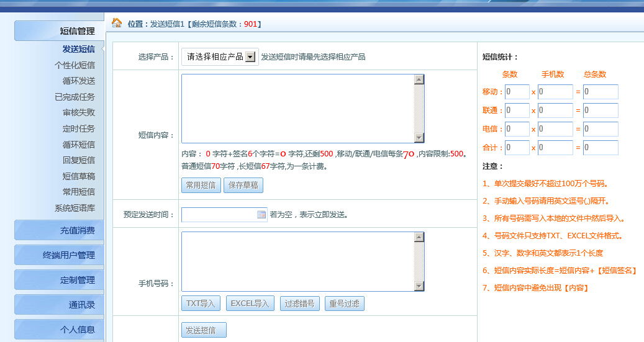The height and width of the screenshot is (342, 644).
Task: Select 常用短信 in the sidebar
Action: [x=78, y=192]
